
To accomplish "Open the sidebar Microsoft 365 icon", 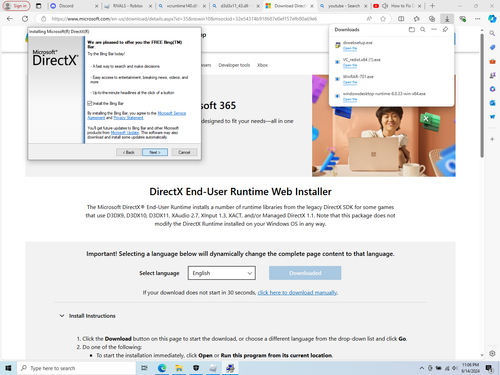I will (492, 89).
